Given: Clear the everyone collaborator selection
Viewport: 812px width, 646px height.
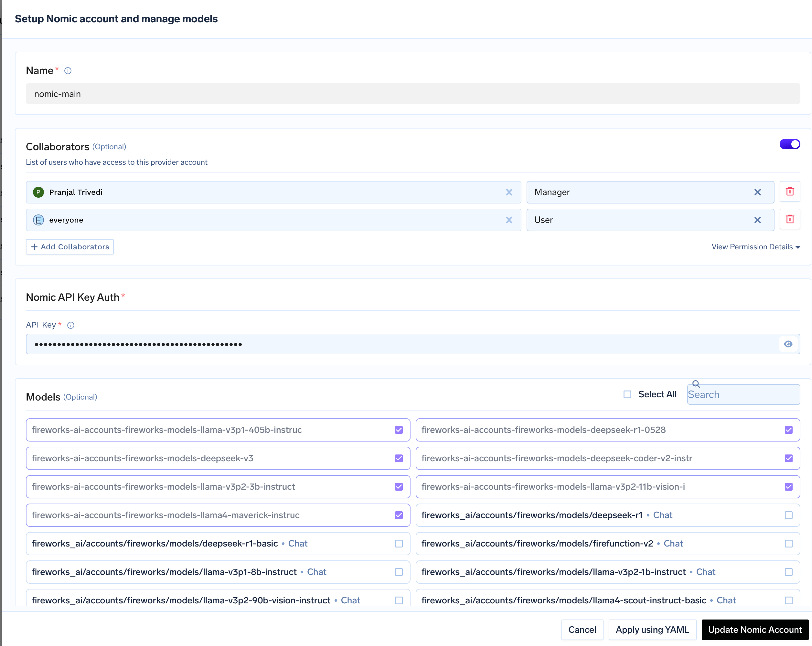Looking at the screenshot, I should 509,220.
